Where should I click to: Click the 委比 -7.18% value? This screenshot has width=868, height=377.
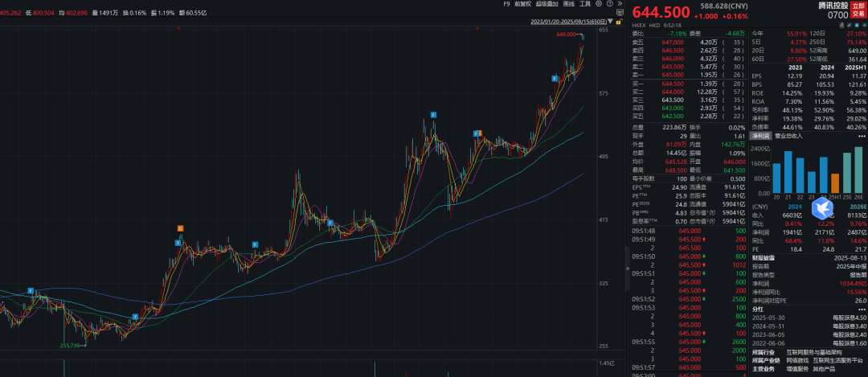(678, 33)
